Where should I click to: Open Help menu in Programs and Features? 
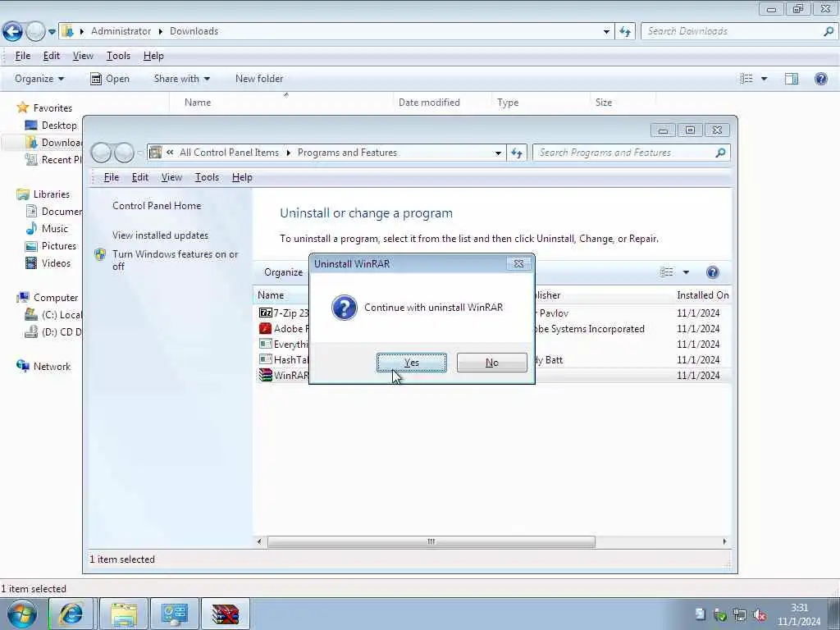(x=242, y=177)
